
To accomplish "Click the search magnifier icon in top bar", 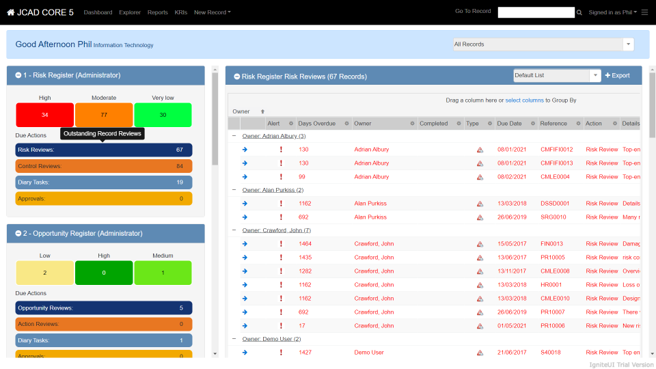I will [x=579, y=13].
